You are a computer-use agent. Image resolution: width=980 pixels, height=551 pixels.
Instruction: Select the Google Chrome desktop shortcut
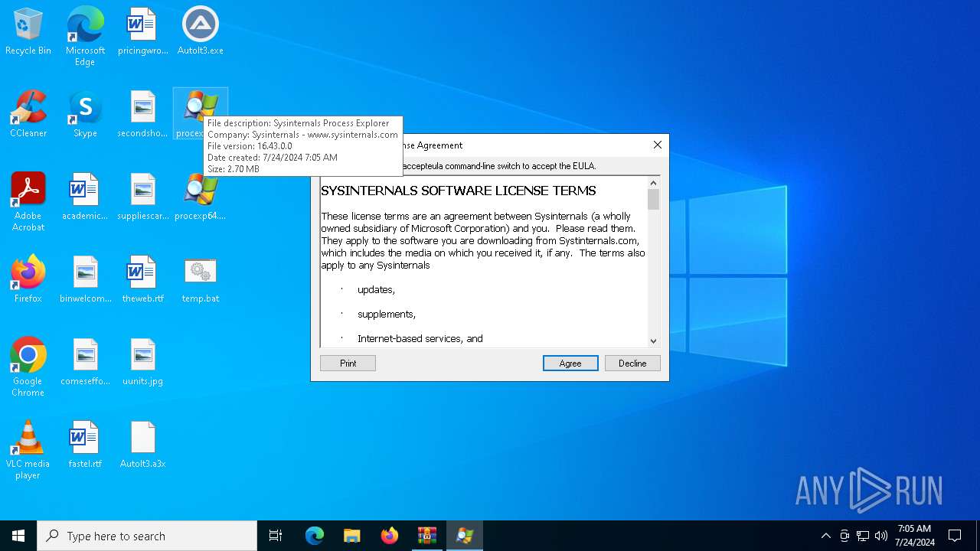(x=28, y=367)
